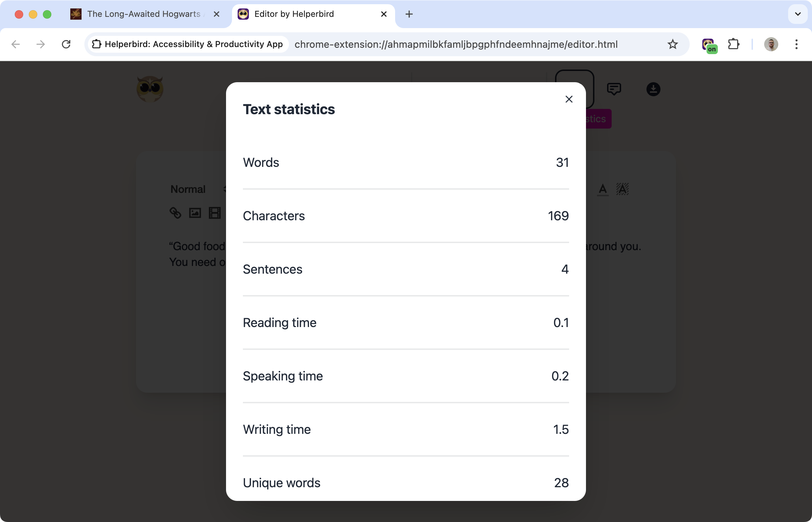
Task: Switch to the Hogwarts tab
Action: [141, 14]
